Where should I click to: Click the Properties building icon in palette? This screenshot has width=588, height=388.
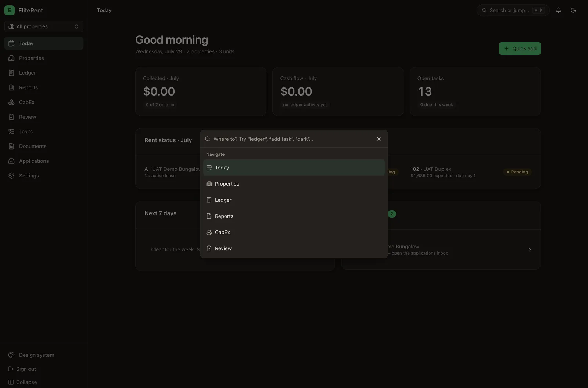[209, 184]
